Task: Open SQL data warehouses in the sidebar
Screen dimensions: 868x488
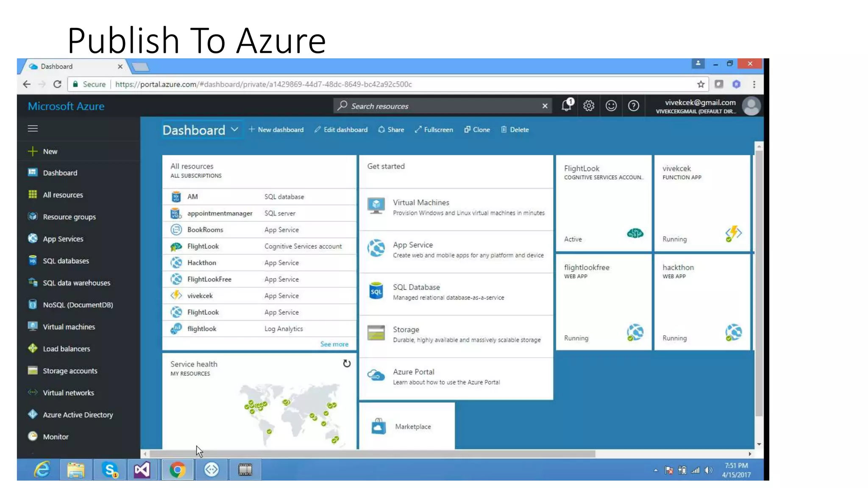Action: coord(78,283)
